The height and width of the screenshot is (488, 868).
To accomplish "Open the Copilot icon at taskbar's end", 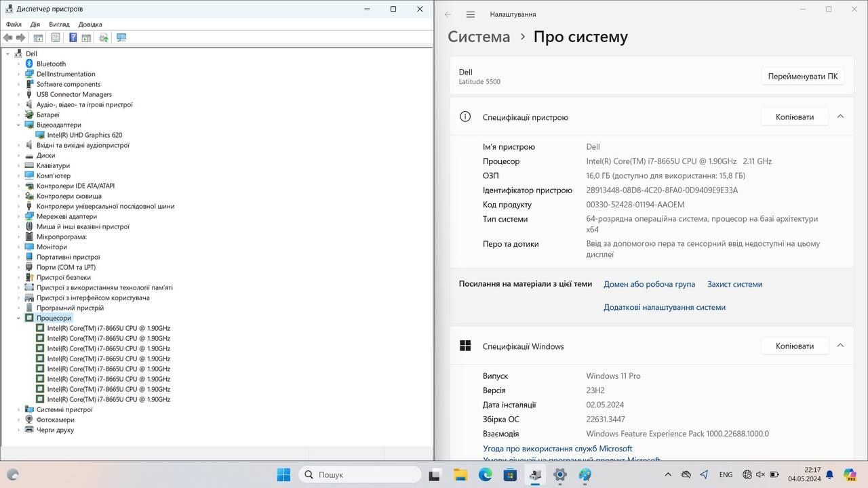I will (850, 474).
